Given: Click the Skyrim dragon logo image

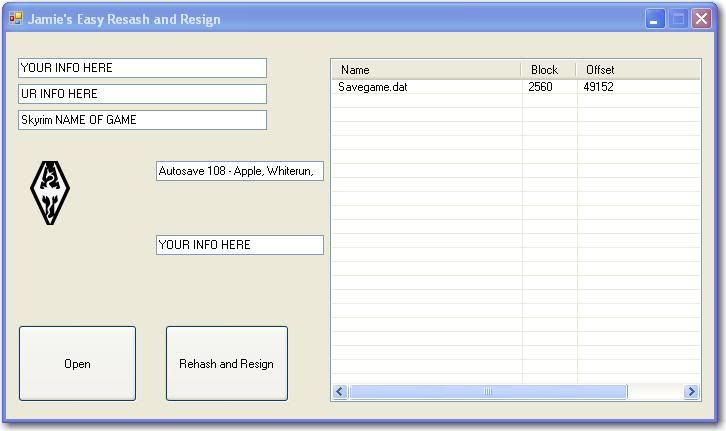Looking at the screenshot, I should point(50,193).
